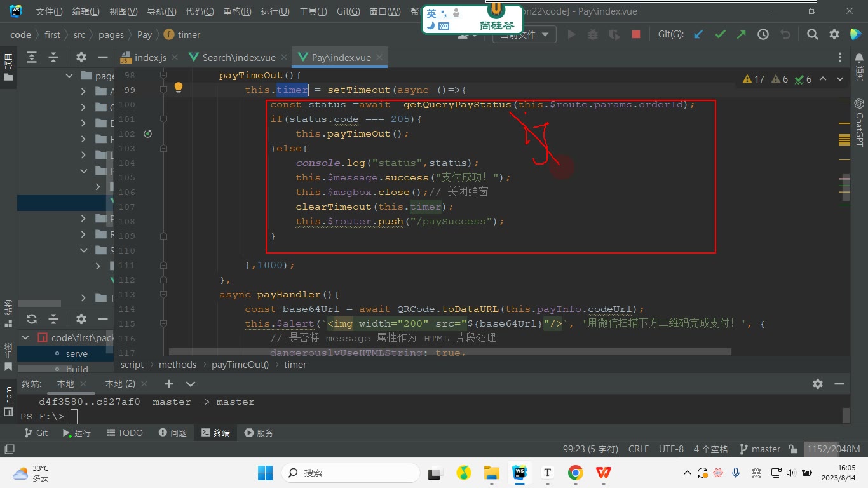The height and width of the screenshot is (488, 868).
Task: Collapse the pages folder in project tree
Action: 70,76
